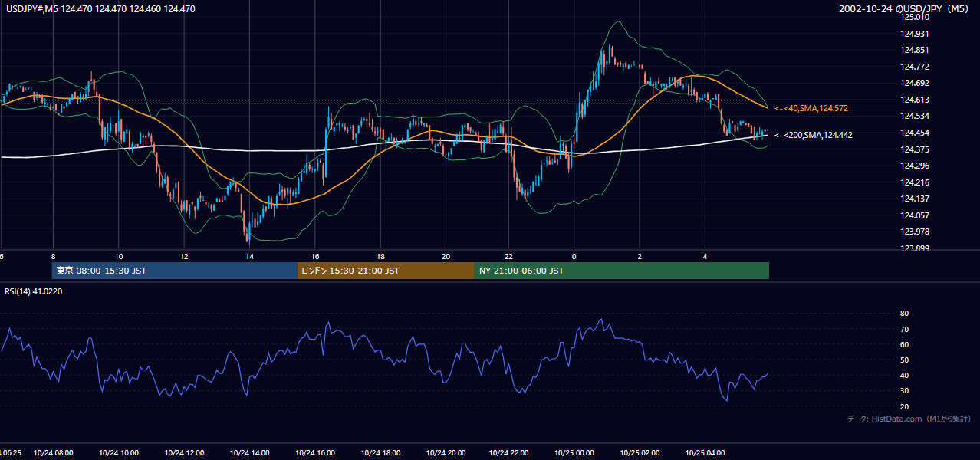
Task: Click the 200 SMA 124.442 label
Action: pos(813,135)
